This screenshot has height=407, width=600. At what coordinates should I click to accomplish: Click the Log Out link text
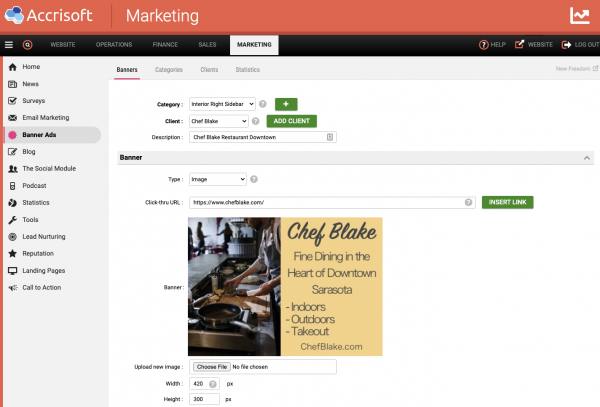(x=587, y=45)
